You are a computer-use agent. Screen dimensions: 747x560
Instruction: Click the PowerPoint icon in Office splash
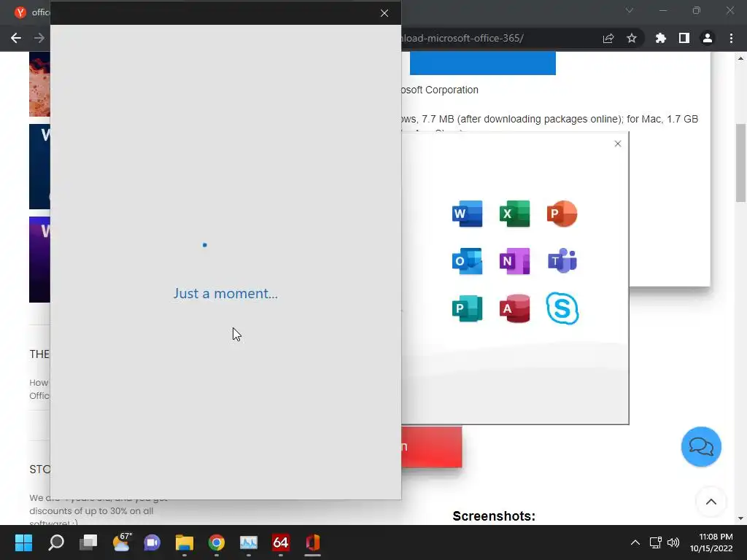tap(562, 214)
